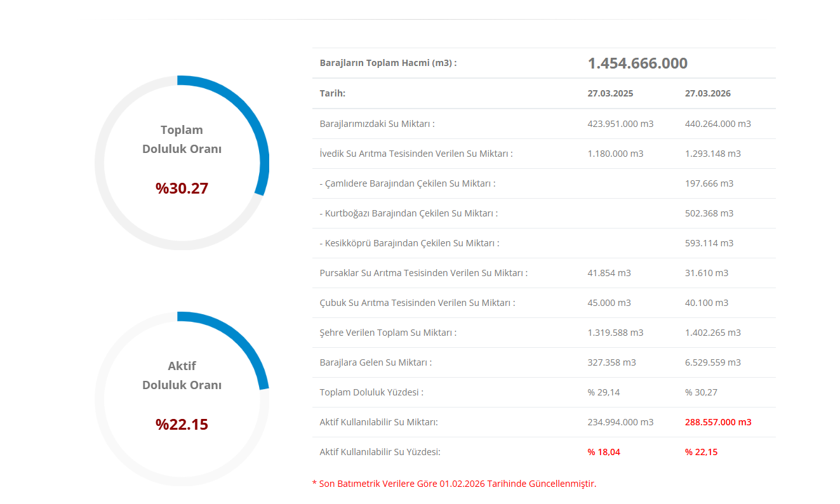Select the Pursaklar Su Arıtma row label
840x504 pixels.
pos(423,273)
